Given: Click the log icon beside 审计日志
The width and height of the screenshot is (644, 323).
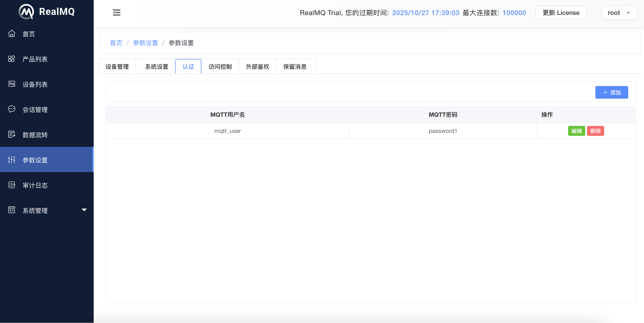Looking at the screenshot, I should point(11,185).
